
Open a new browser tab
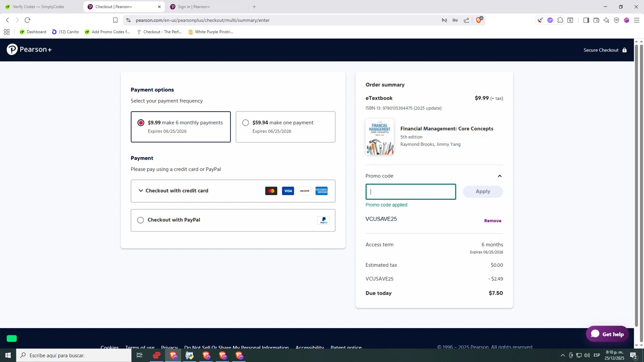[x=254, y=7]
